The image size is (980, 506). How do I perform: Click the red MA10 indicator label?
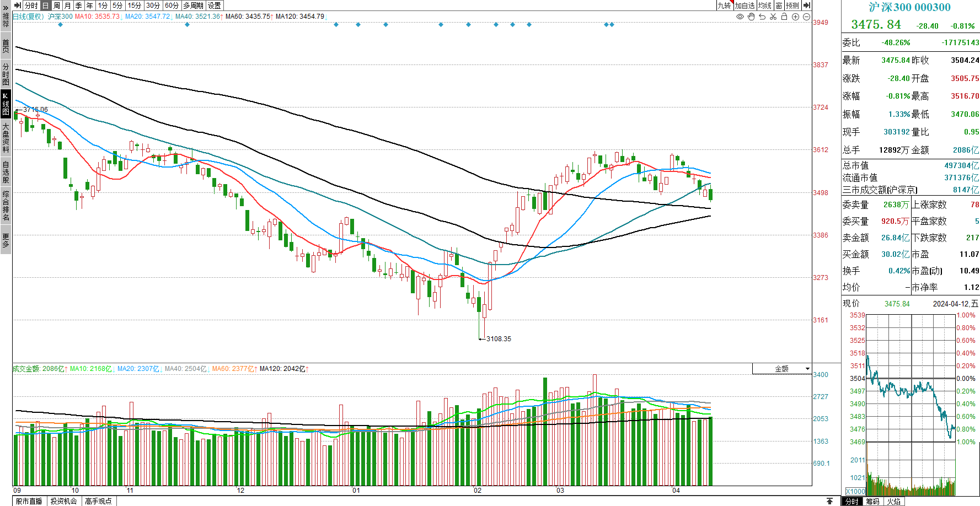(97, 17)
